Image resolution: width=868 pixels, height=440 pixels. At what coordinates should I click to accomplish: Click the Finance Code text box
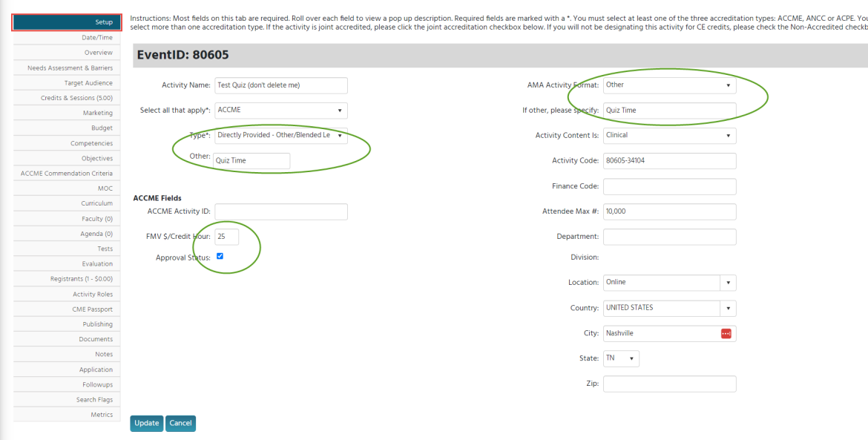669,186
